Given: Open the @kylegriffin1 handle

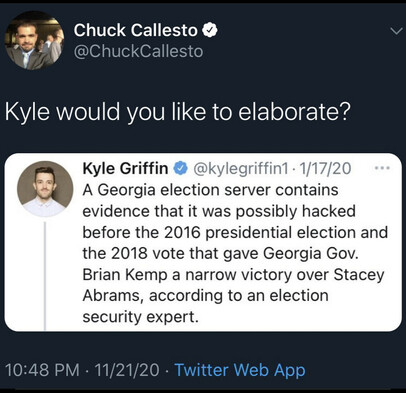Looking at the screenshot, I should (x=241, y=169).
